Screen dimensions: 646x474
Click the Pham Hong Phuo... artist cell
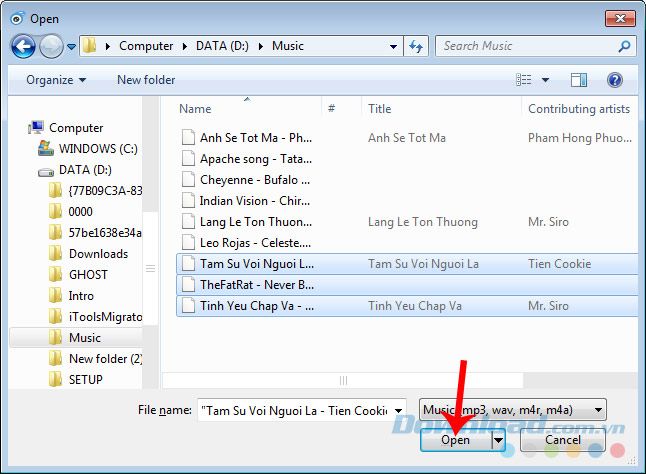click(x=580, y=138)
